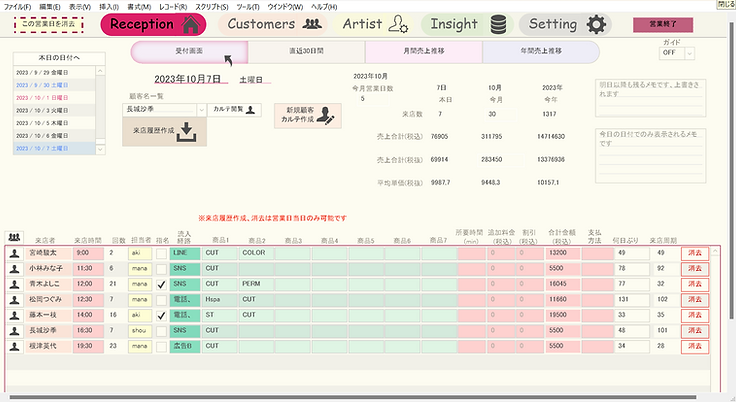Toggle 指名 checkbox for 小林みな子
Screen dimensions: 736x402
pos(161,269)
